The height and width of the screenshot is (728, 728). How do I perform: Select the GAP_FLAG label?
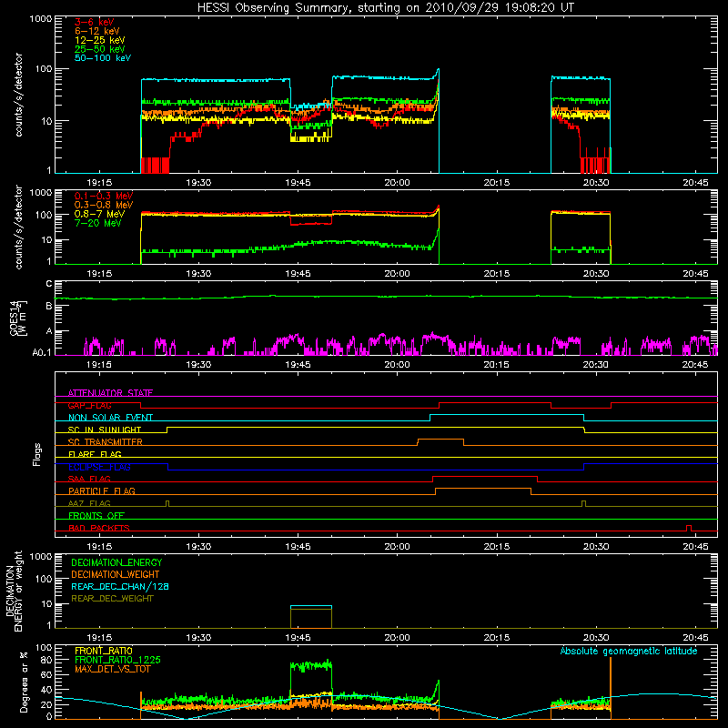point(89,405)
